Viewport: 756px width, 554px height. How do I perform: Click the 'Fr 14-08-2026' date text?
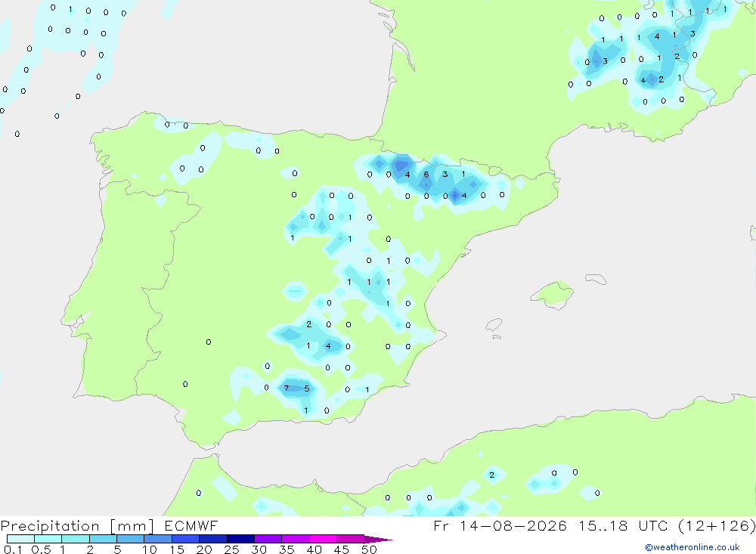[500, 525]
